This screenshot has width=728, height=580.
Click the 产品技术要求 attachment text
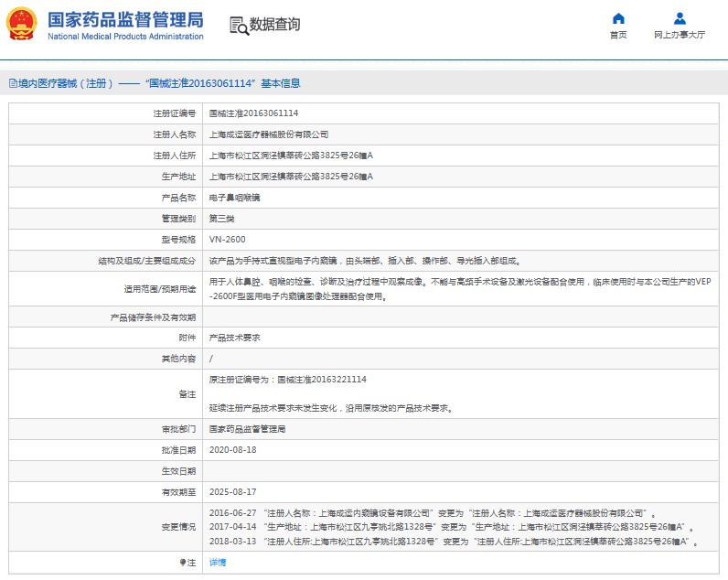point(234,338)
